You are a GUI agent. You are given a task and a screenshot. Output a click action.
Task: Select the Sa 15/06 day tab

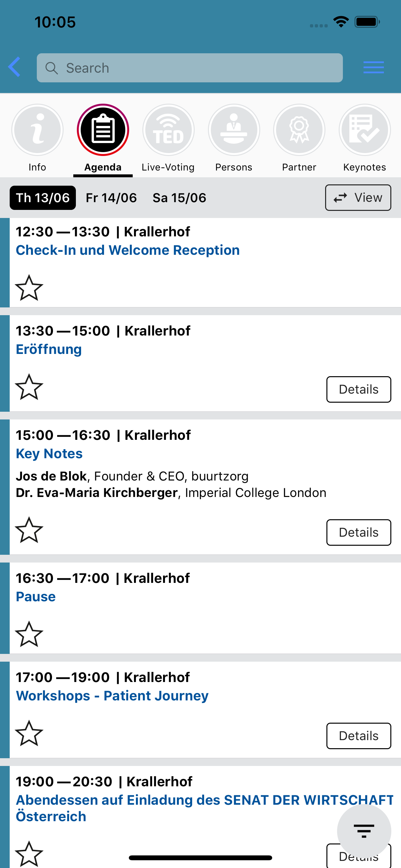[179, 198]
